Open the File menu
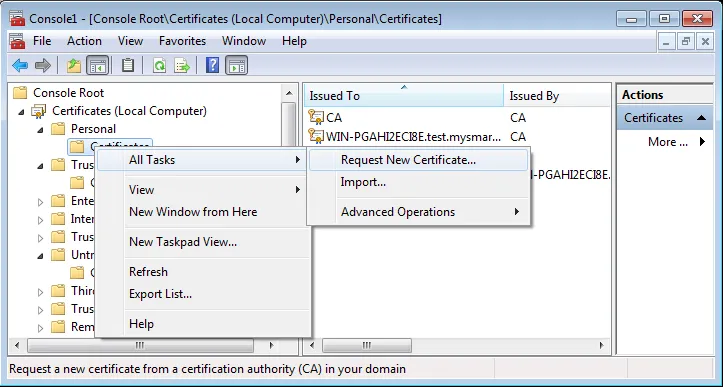 (42, 41)
